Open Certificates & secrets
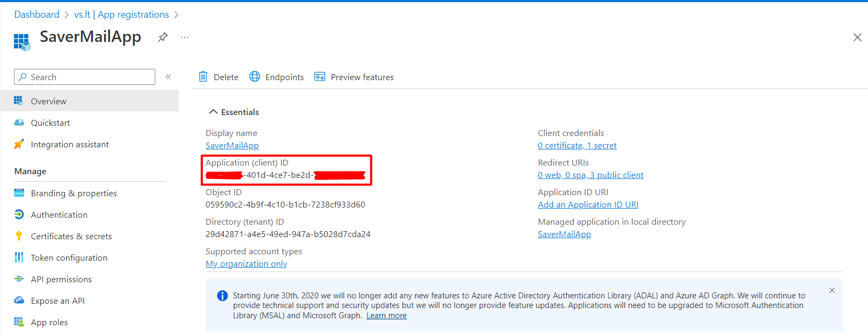Viewport: 868px width, 336px height. pyautogui.click(x=90, y=236)
